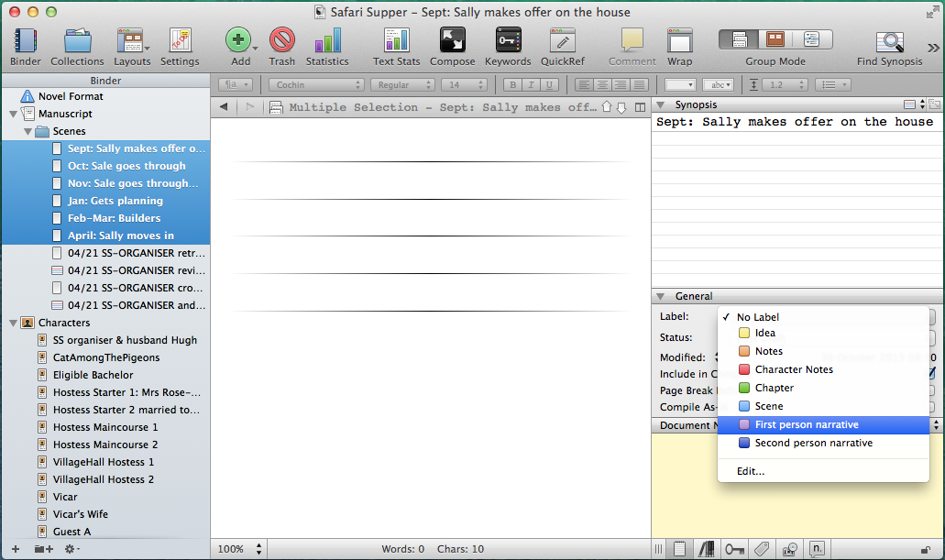Choose the No Label menu option
The image size is (945, 560).
click(x=823, y=317)
